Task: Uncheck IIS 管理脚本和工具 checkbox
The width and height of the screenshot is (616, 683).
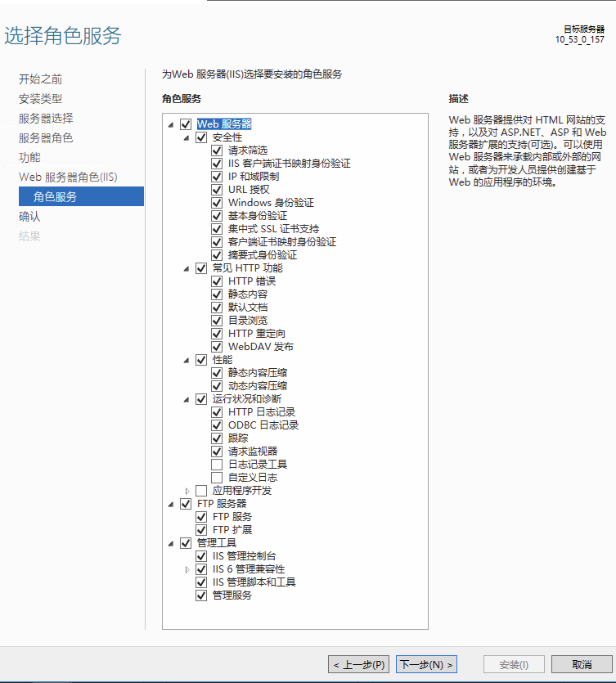Action: 201,582
